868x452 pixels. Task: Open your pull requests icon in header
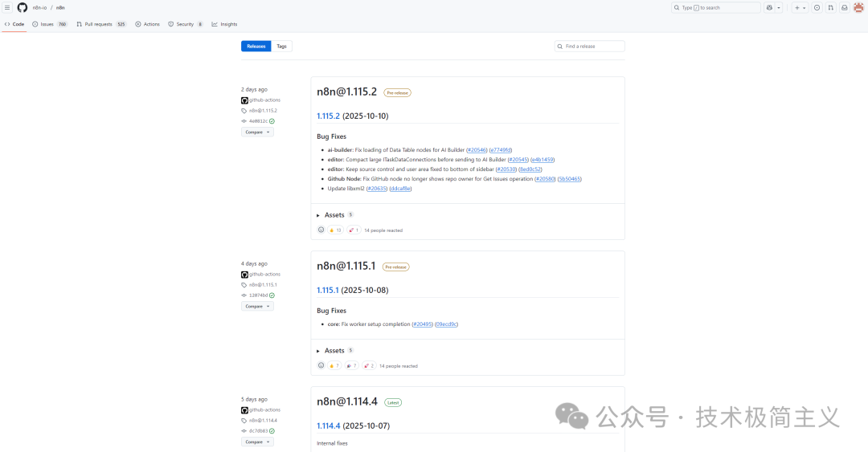click(x=831, y=8)
